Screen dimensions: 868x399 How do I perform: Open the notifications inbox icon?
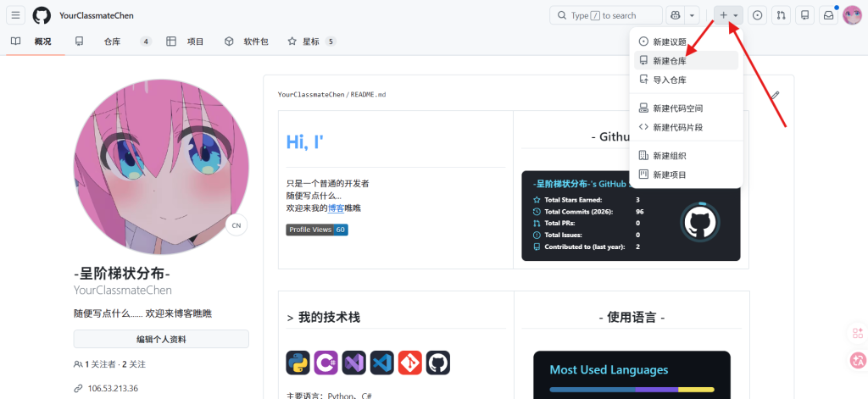(829, 15)
